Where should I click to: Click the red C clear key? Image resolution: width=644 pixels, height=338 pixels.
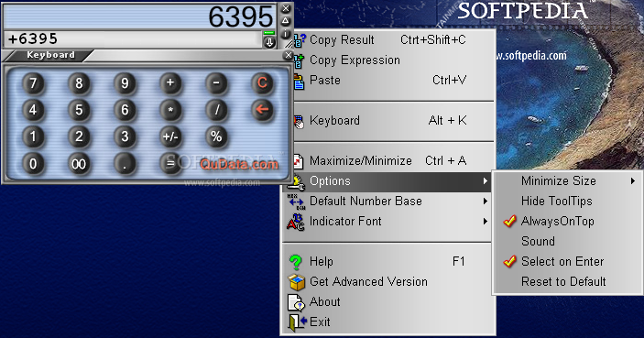pyautogui.click(x=262, y=83)
